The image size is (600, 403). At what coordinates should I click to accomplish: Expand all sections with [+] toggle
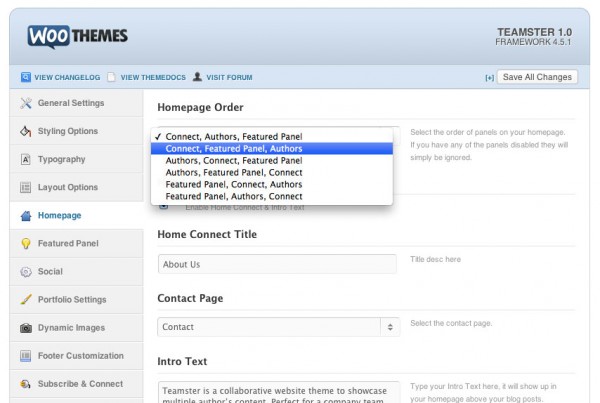489,77
